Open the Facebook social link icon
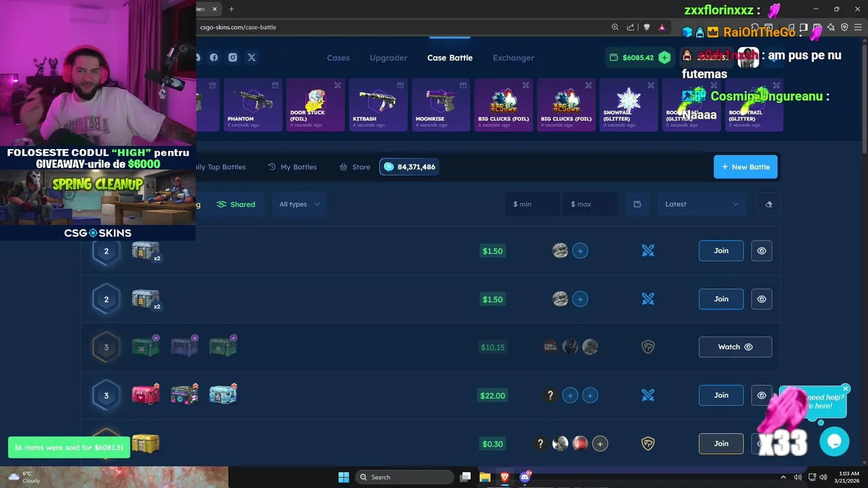 coord(214,58)
